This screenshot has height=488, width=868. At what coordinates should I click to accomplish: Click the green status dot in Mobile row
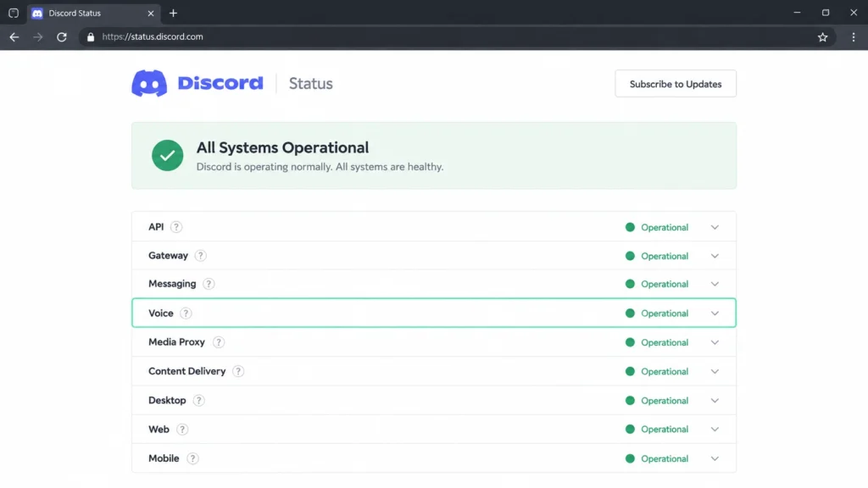click(x=630, y=458)
